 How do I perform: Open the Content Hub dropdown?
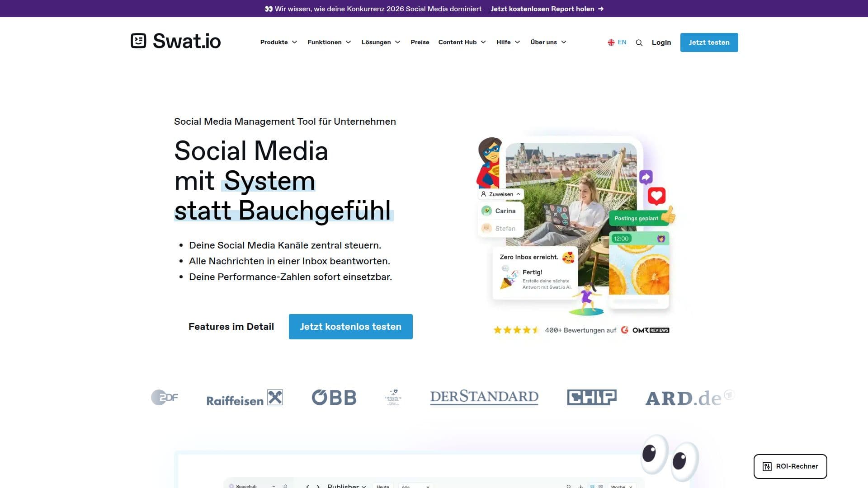click(462, 42)
